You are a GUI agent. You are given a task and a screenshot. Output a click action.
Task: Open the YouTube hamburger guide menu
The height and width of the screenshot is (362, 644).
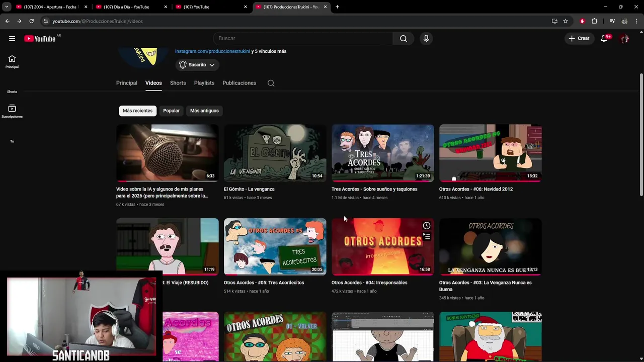(x=12, y=39)
